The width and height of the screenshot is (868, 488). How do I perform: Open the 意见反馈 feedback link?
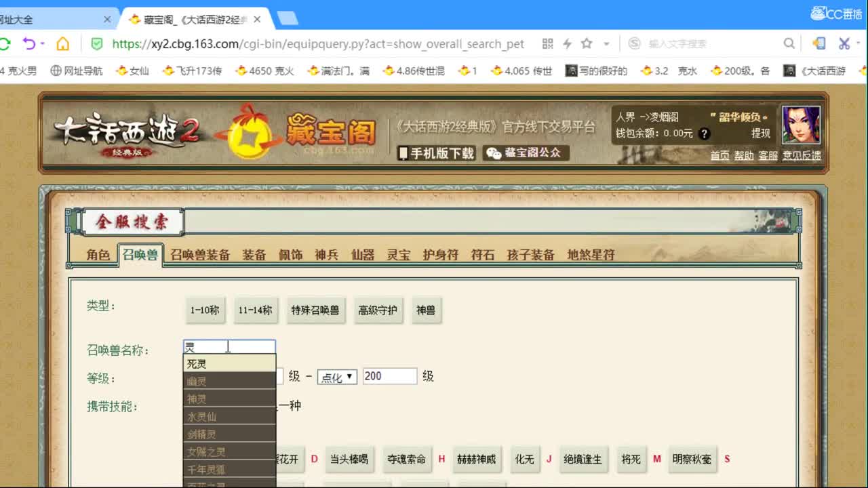[x=802, y=155]
